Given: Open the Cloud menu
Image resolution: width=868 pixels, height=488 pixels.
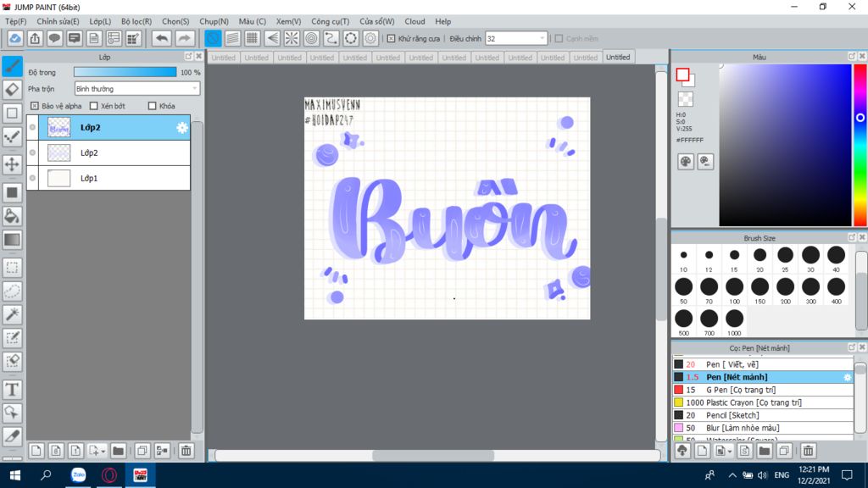Looking at the screenshot, I should 415,21.
